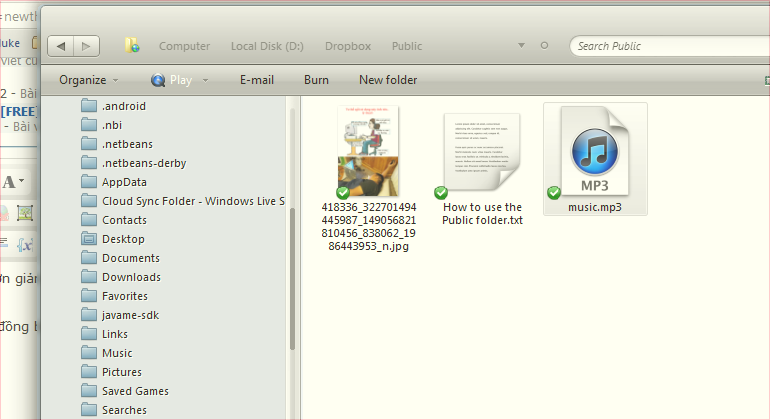Click the address bar folder icon
Viewport: 770px width, 420px height.
coord(132,46)
